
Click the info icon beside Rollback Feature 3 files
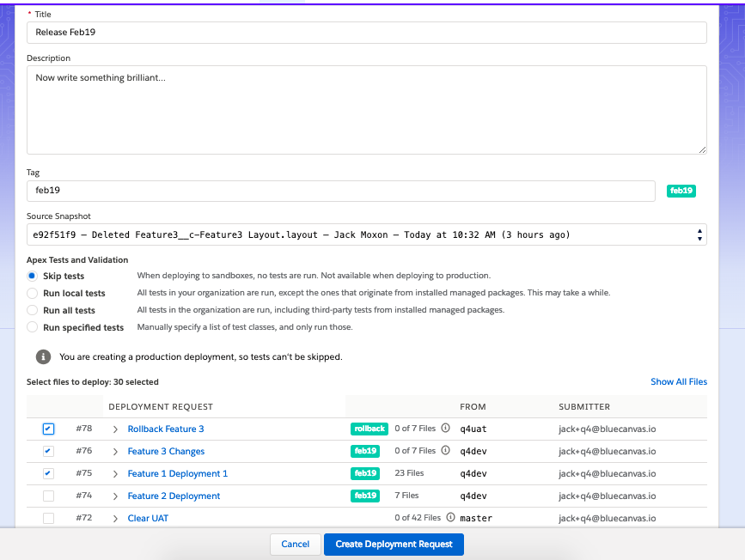tap(445, 428)
